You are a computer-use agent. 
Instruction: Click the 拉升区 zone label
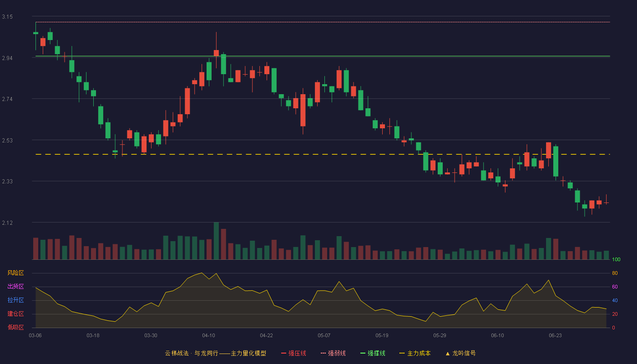coord(15,300)
